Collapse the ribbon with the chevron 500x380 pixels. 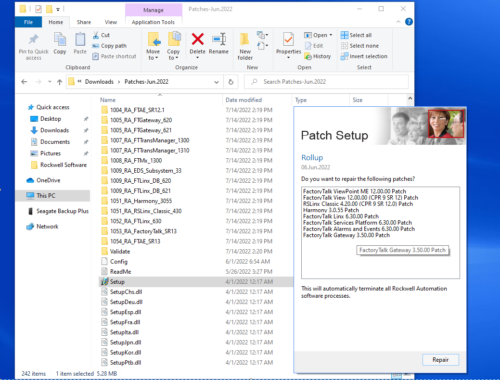(x=398, y=22)
